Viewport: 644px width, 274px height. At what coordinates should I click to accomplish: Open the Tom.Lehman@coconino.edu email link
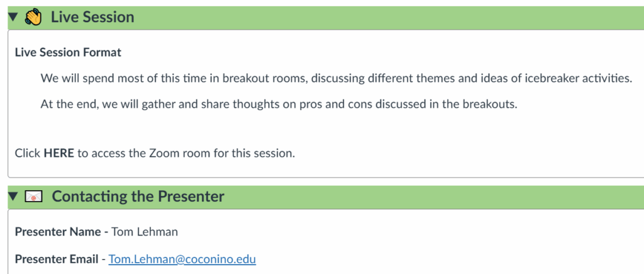(182, 259)
